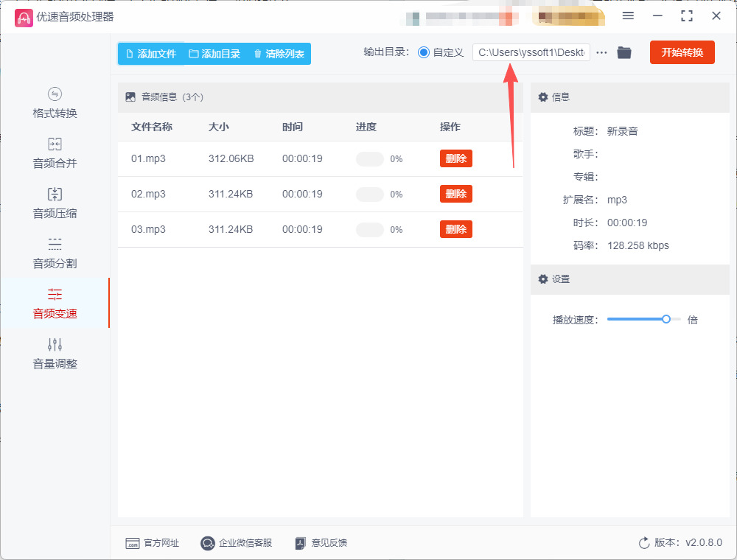This screenshot has height=560, width=737.
Task: Click the 信息 panel gear icon
Action: point(543,97)
